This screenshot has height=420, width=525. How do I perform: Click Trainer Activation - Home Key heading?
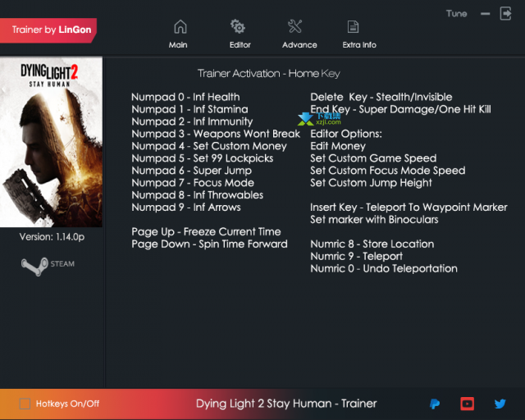pyautogui.click(x=269, y=73)
